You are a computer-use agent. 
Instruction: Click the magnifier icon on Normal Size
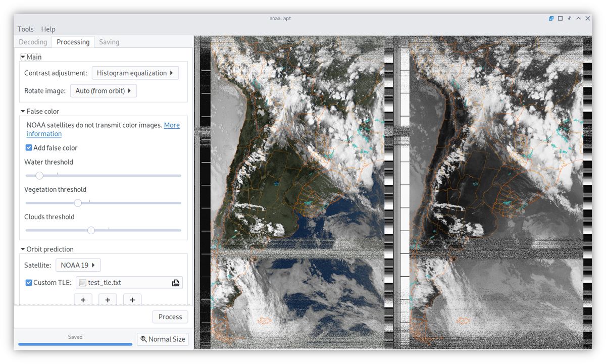[x=143, y=339]
